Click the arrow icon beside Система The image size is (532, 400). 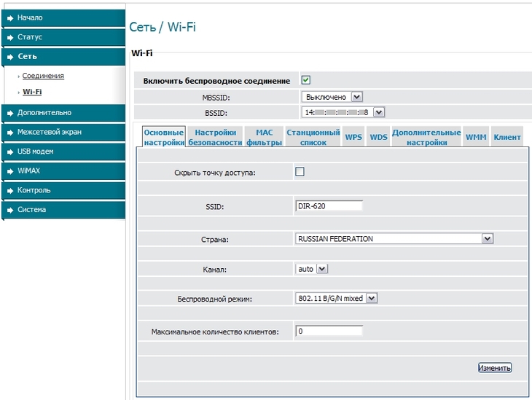click(x=10, y=210)
